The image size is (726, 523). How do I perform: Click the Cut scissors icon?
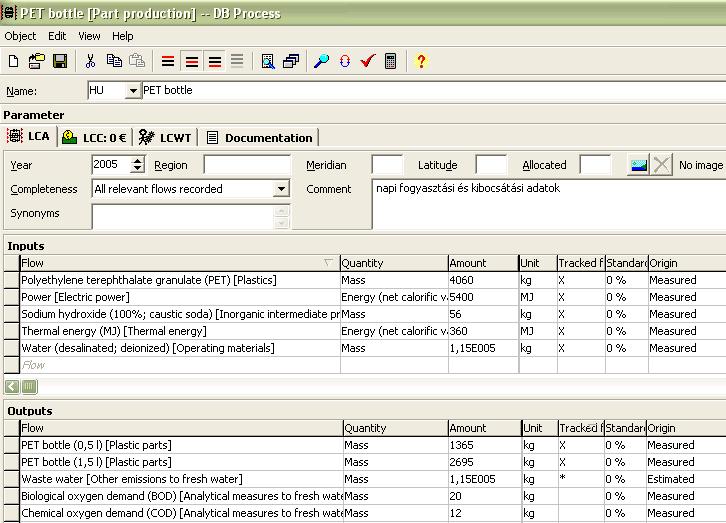pos(90,61)
